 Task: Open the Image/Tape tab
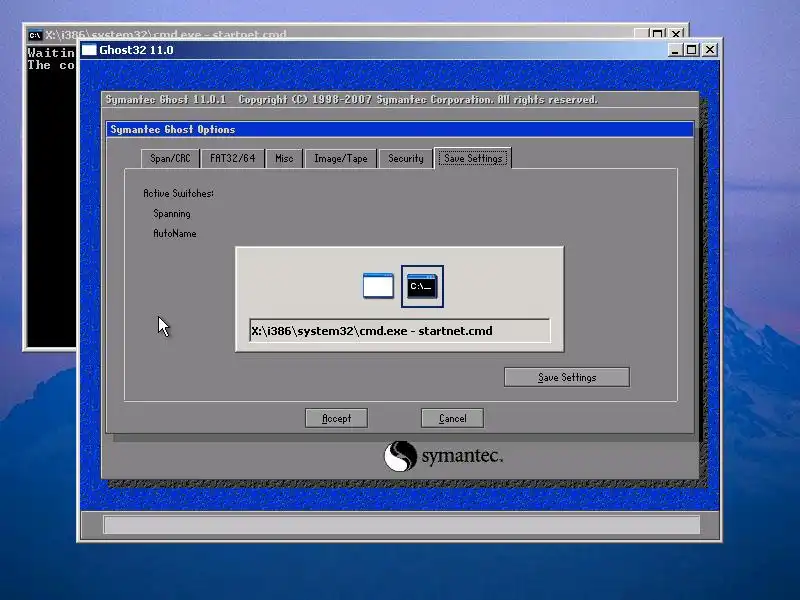pyautogui.click(x=341, y=158)
